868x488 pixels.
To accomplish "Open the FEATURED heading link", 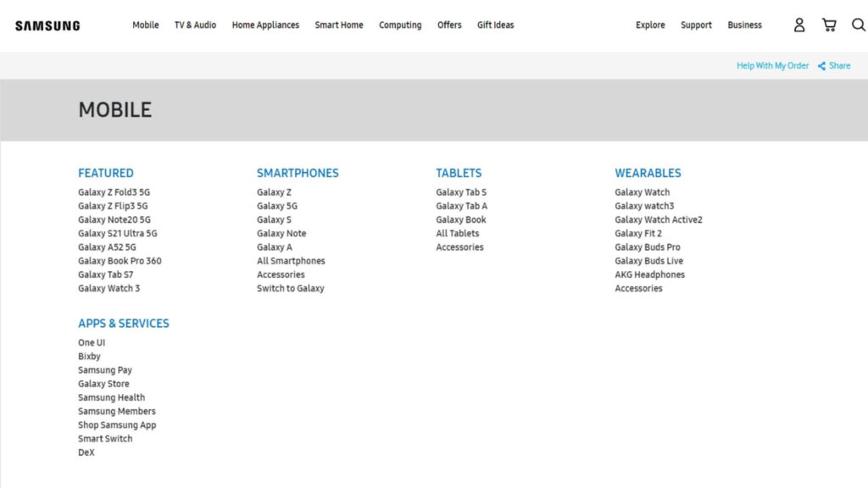I will (106, 173).
